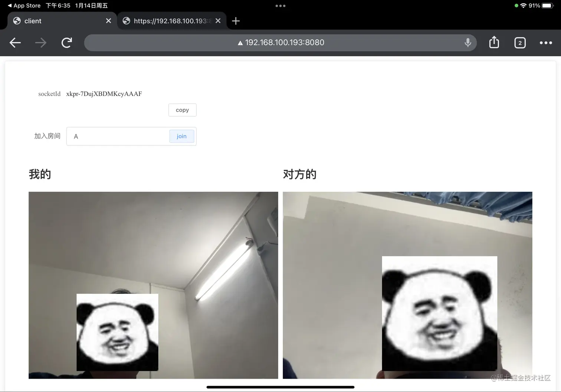Click the 对方的 remote video stream
Image resolution: width=561 pixels, height=392 pixels.
407,285
